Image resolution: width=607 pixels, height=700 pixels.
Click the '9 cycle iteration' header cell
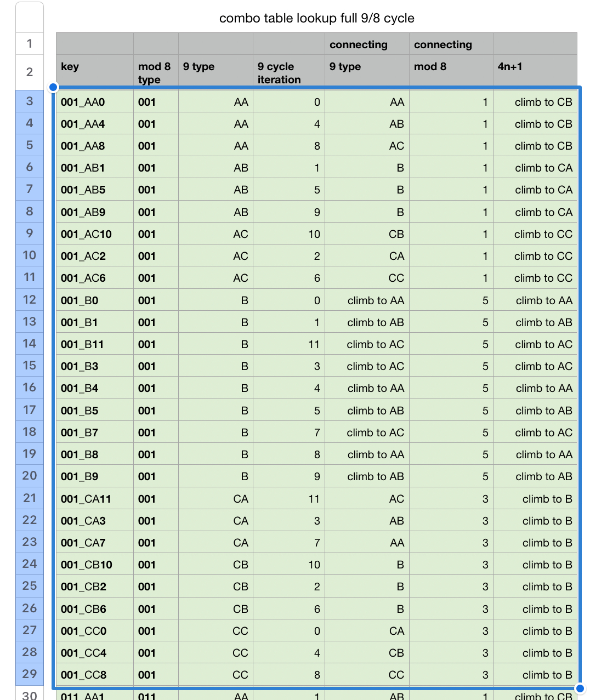point(288,72)
